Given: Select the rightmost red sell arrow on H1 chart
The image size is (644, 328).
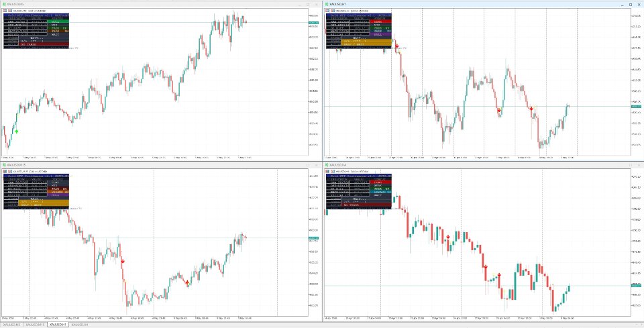Looking at the screenshot, I should pos(531,109).
